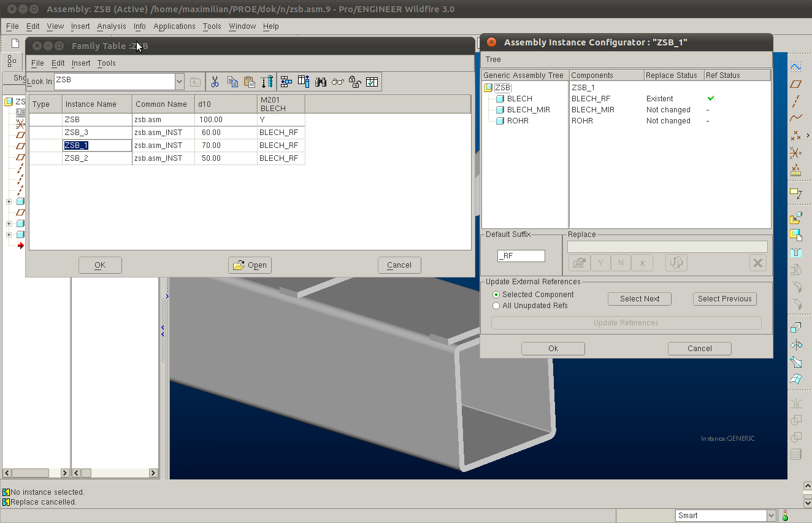Click the Default Suffix _RF input field

tap(521, 256)
